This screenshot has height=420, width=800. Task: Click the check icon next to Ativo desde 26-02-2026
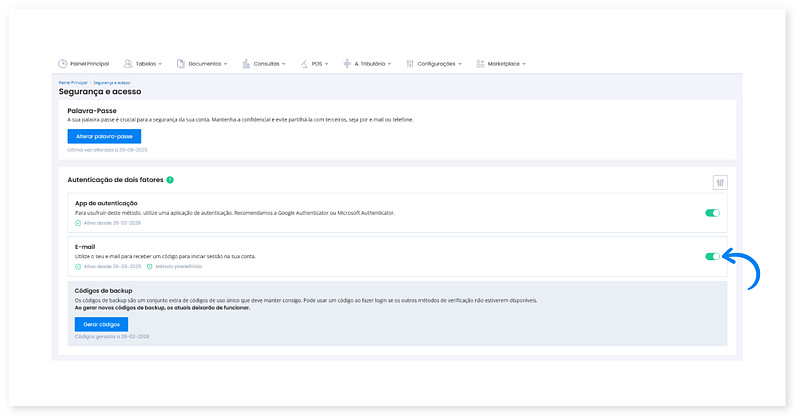(78, 223)
